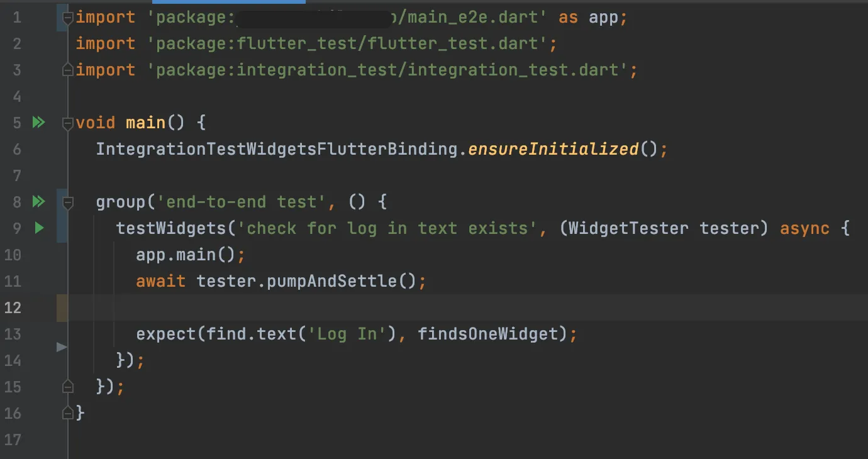The width and height of the screenshot is (868, 459).
Task: Click the integration_test import path
Action: (x=387, y=70)
